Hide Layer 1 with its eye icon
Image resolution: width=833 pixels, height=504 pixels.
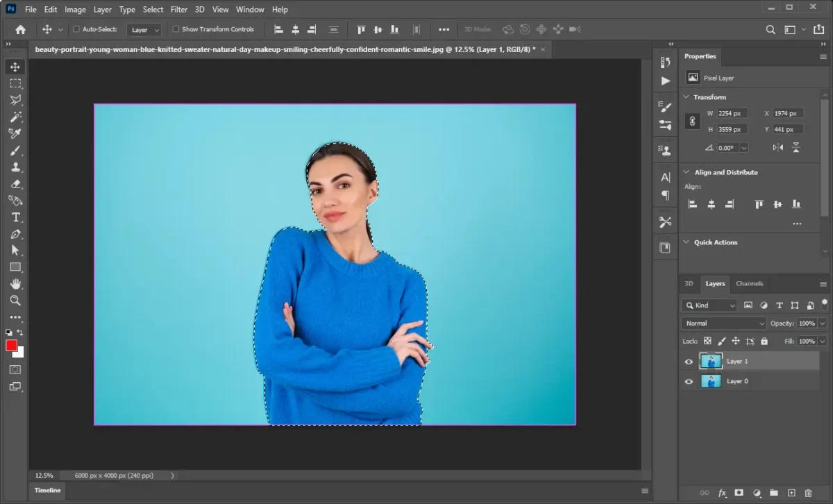click(x=689, y=362)
